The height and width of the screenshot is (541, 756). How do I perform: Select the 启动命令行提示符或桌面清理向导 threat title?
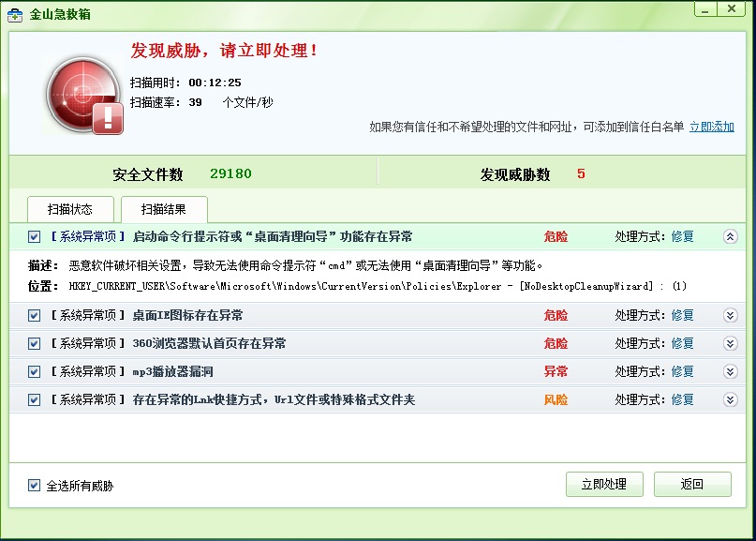(273, 236)
